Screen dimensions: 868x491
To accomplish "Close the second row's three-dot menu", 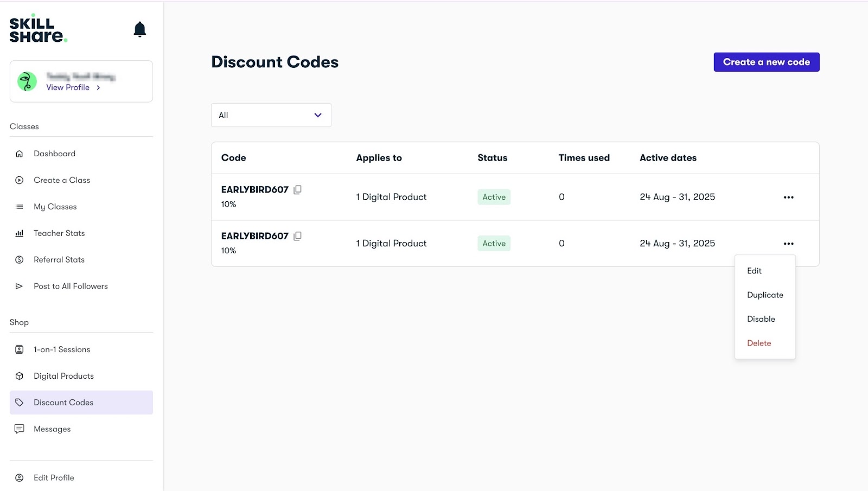I will click(x=789, y=244).
